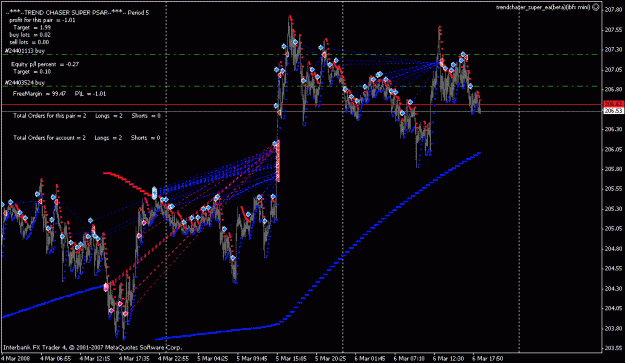625x363 pixels.
Task: Click the 207.80 price axis label
Action: (x=614, y=10)
